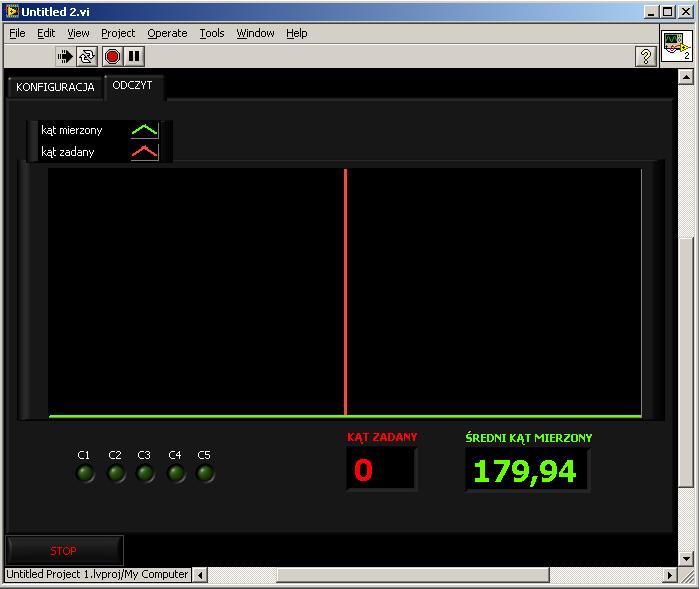Toggle the C4 LED indicator
This screenshot has width=700, height=589.
175,473
